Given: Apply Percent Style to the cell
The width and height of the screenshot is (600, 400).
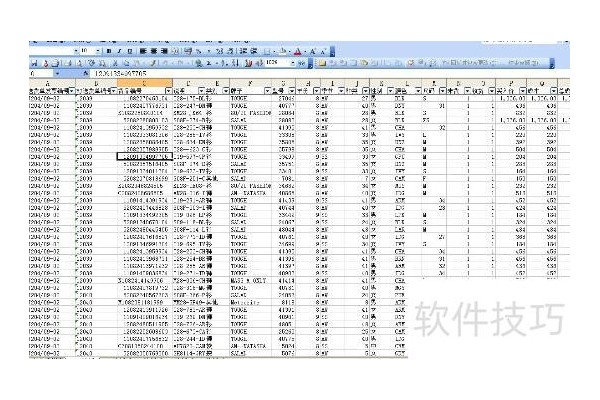Looking at the screenshot, I should tap(199, 51).
